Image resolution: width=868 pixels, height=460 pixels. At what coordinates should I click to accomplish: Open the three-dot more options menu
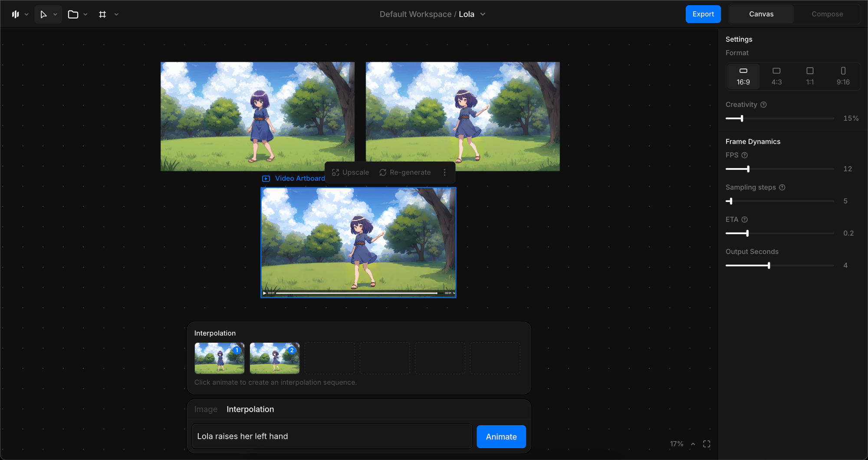(x=444, y=172)
